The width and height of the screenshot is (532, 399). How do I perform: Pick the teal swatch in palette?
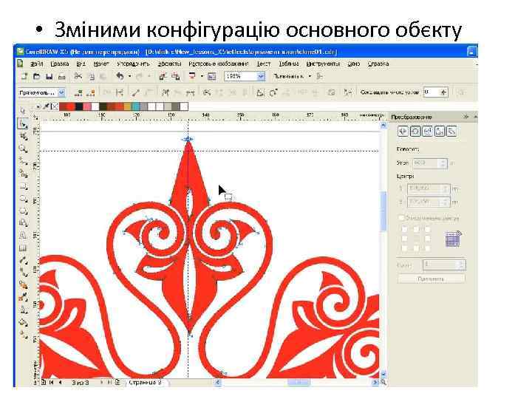(x=136, y=106)
